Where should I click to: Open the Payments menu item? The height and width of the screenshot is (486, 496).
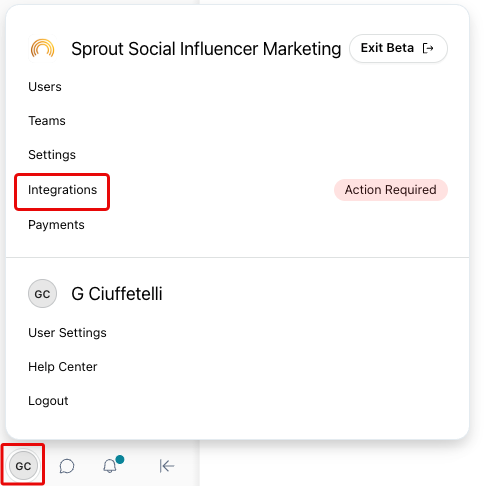pos(56,225)
